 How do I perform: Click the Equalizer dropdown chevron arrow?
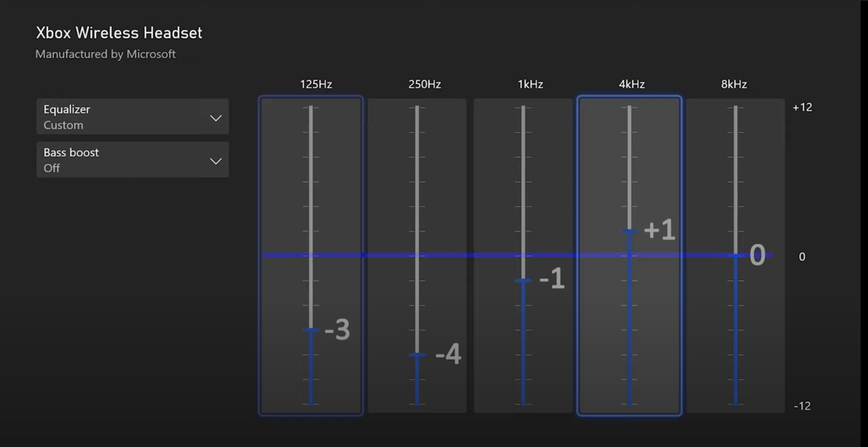pos(216,118)
